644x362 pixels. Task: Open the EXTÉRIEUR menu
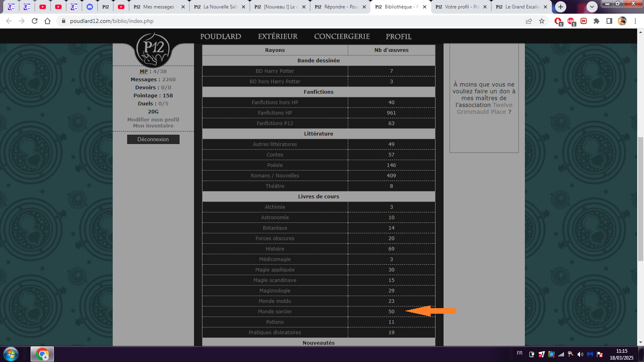point(278,37)
